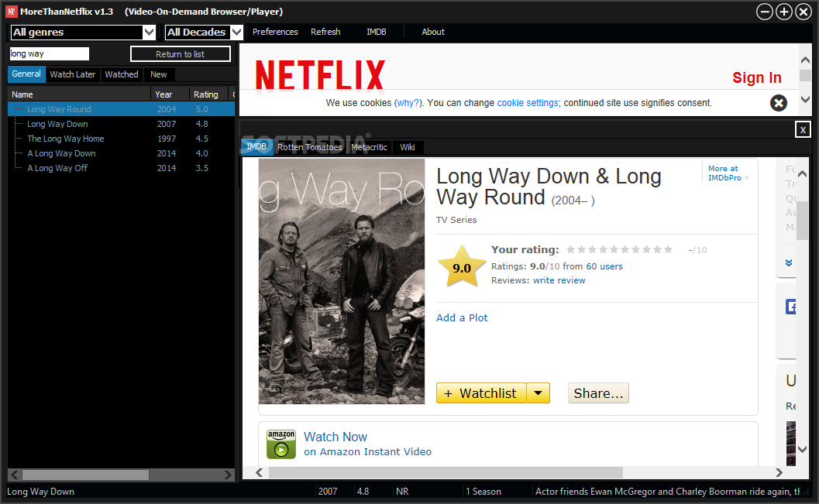Select the 'A Long Way Down' row
Screen dimensions: 819x504
point(121,153)
